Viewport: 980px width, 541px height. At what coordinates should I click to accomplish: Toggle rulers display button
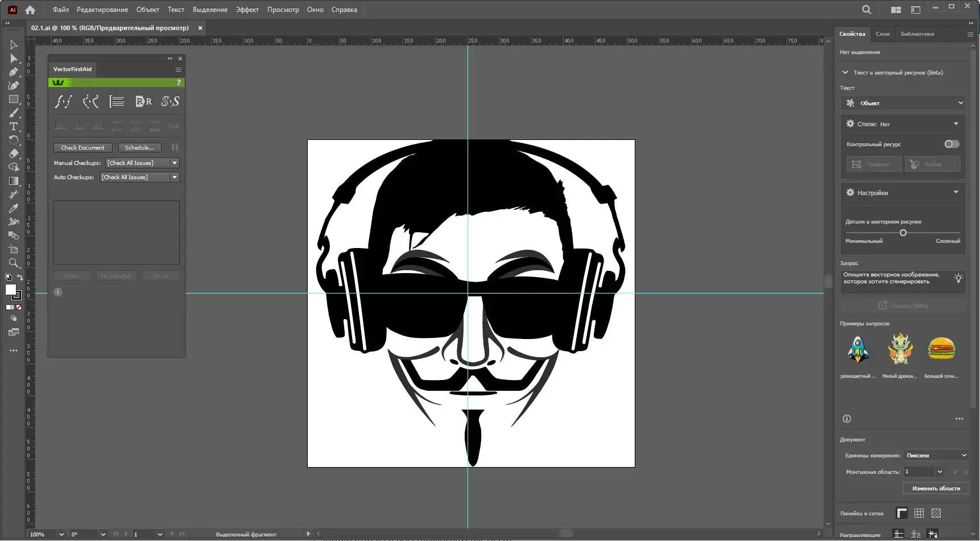pyautogui.click(x=902, y=513)
